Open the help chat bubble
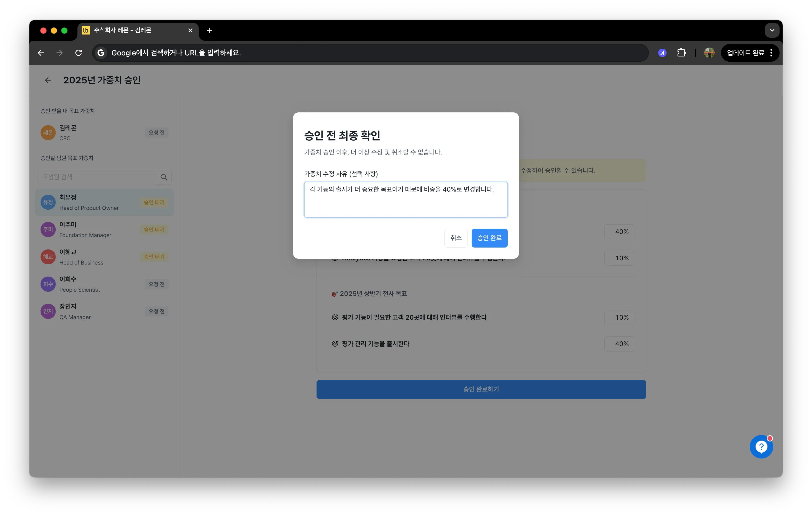 (762, 446)
